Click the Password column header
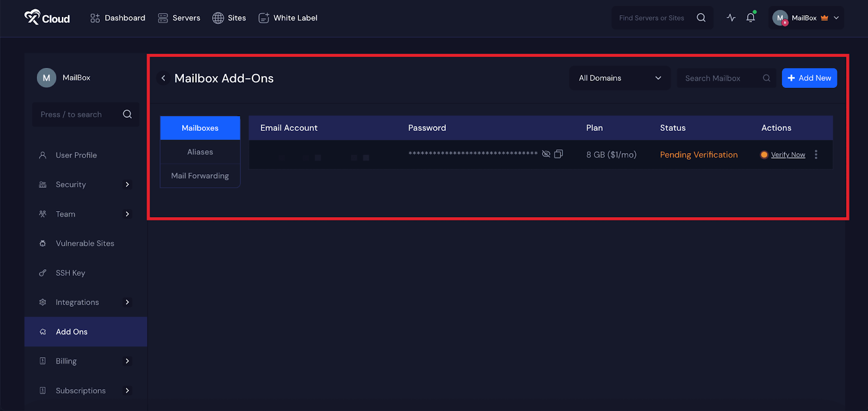This screenshot has width=868, height=411. click(x=427, y=128)
